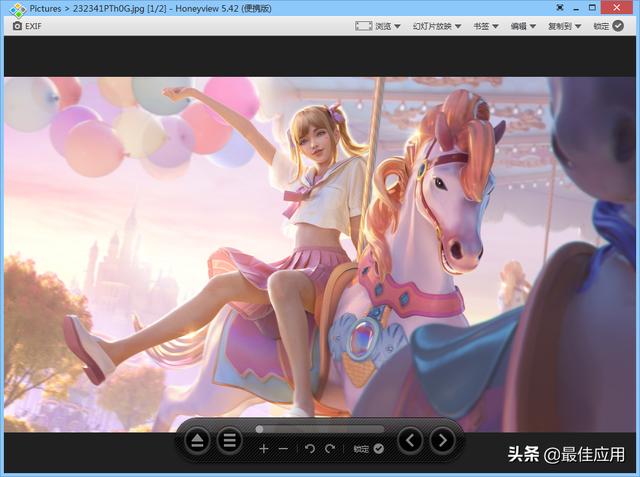Toggle the 锁定 checkmark in top toolbar
The width and height of the screenshot is (640, 477).
pyautogui.click(x=618, y=26)
